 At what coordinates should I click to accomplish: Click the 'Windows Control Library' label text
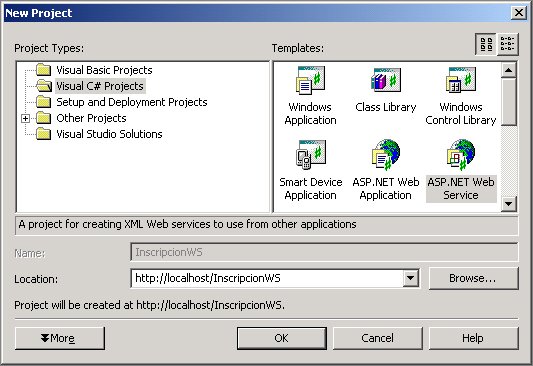tap(461, 114)
